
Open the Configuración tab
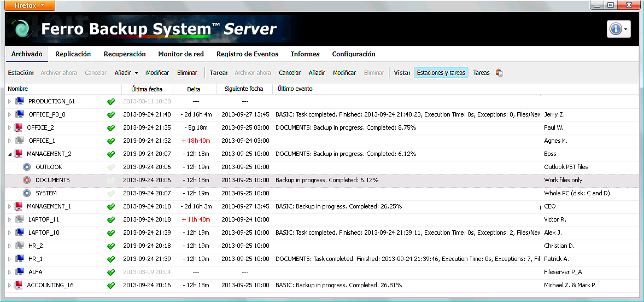pyautogui.click(x=353, y=54)
